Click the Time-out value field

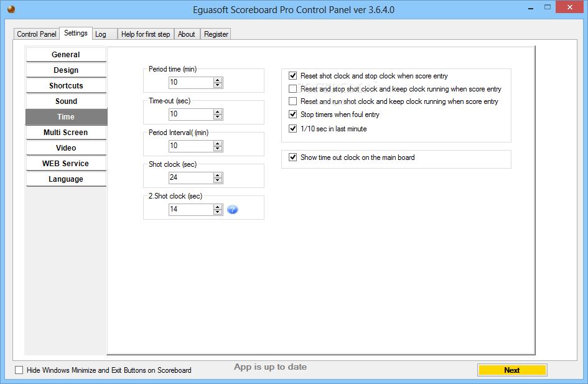191,115
